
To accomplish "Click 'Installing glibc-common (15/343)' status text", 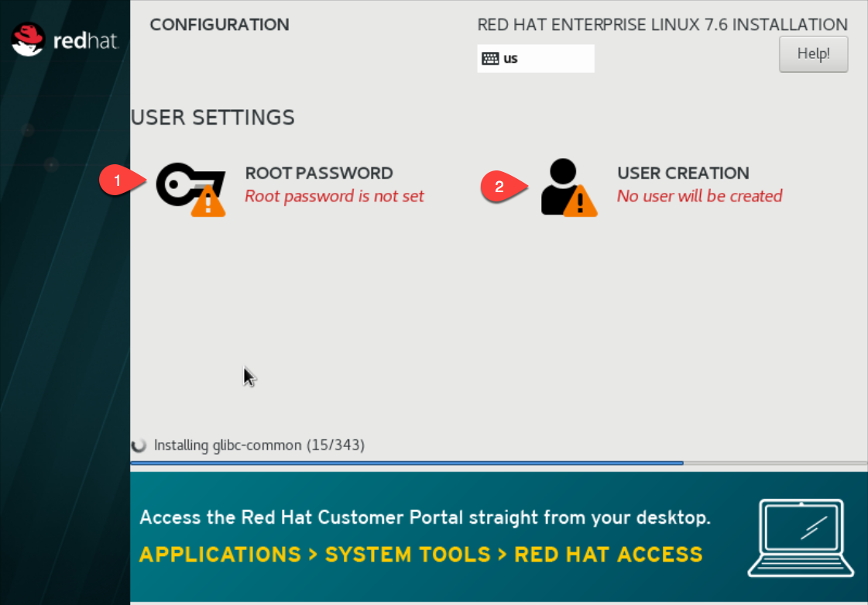I will (259, 445).
